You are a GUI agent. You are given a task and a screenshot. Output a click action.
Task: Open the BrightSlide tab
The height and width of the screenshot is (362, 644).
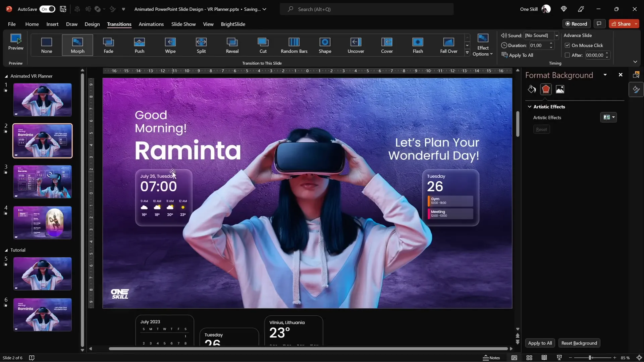tap(233, 24)
